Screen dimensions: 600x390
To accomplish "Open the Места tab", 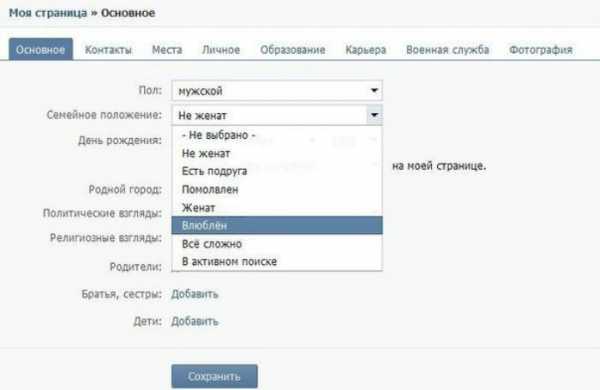I will (x=167, y=50).
